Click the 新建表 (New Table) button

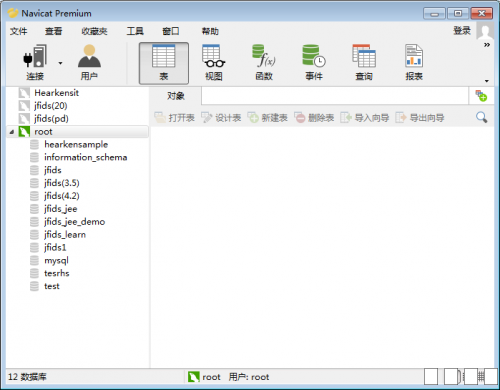(268, 118)
